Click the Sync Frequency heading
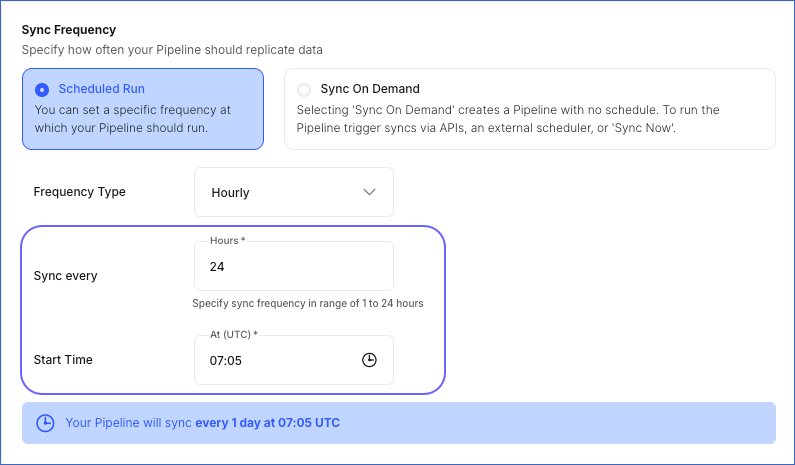The image size is (795, 465). click(68, 30)
